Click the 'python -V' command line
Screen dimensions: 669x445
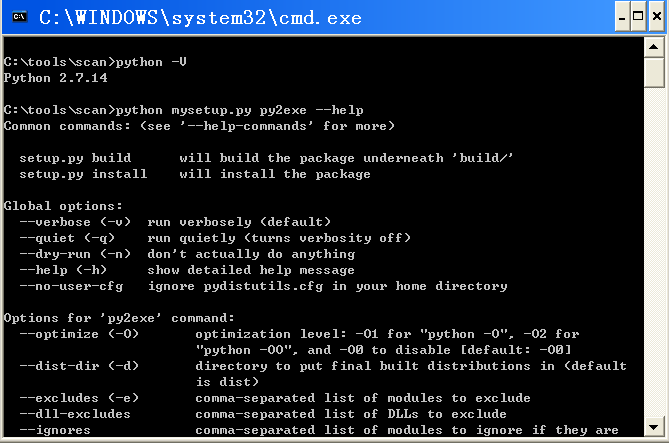point(151,62)
